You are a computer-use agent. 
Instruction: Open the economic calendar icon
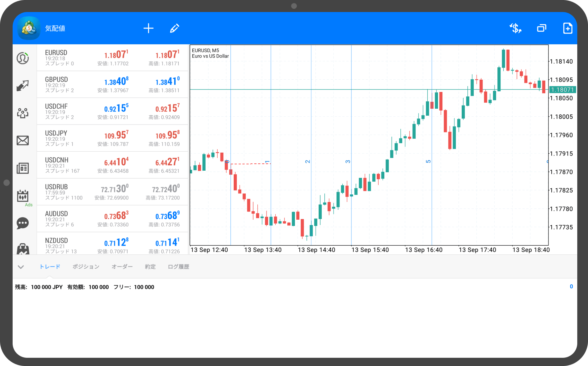pos(23,196)
